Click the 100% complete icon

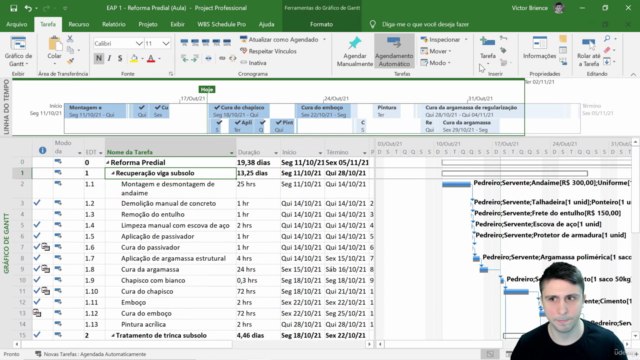coord(227,42)
